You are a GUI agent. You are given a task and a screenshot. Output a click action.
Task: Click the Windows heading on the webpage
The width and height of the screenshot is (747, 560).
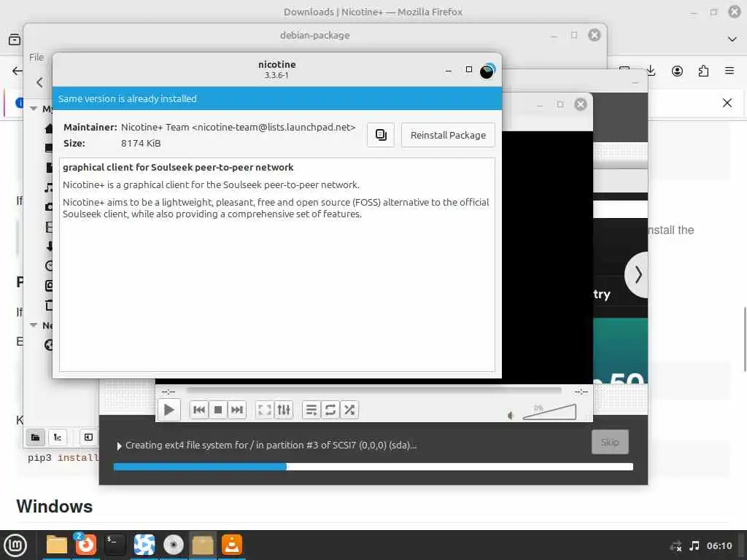tap(55, 507)
